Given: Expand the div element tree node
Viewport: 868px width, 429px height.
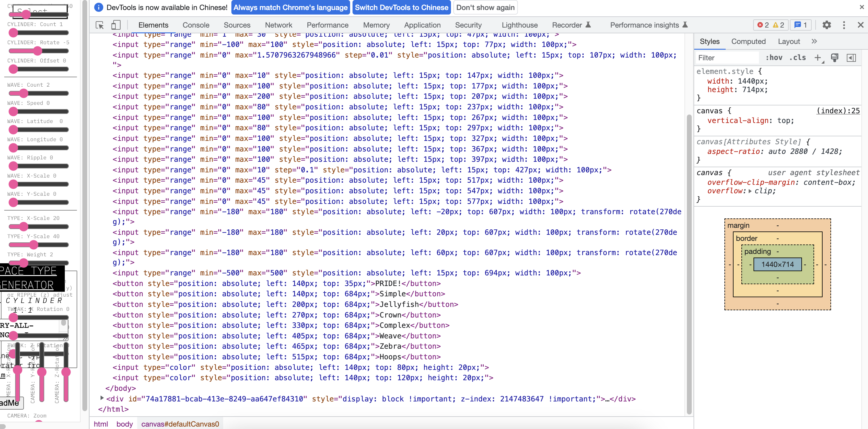Looking at the screenshot, I should click(x=102, y=398).
